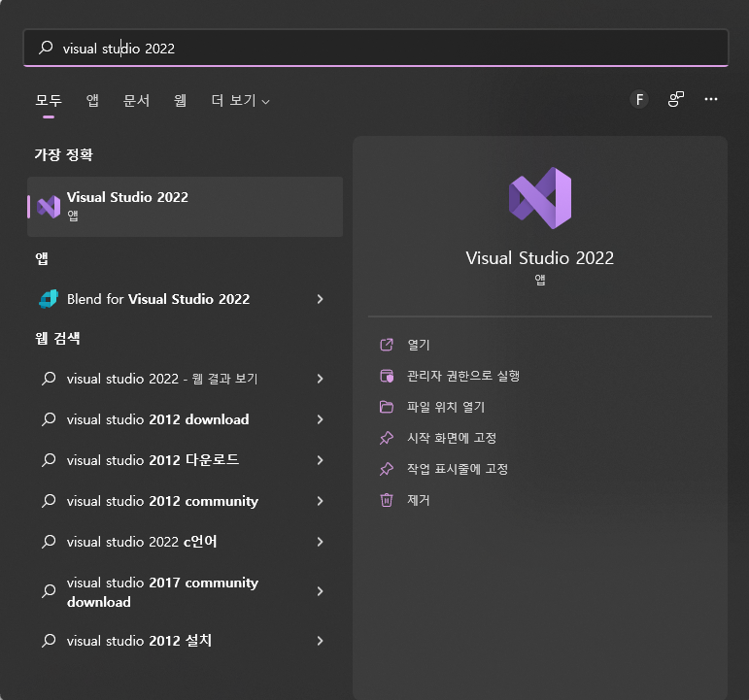Expand arrow for 'visual studio 2017 community download'
The image size is (749, 700).
[x=320, y=591]
